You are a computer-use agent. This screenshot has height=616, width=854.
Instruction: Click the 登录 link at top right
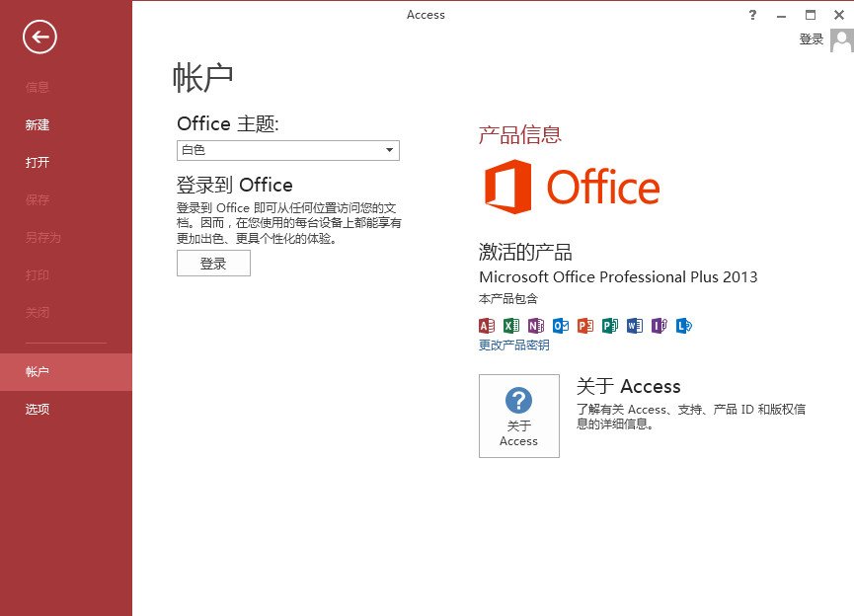[x=811, y=39]
